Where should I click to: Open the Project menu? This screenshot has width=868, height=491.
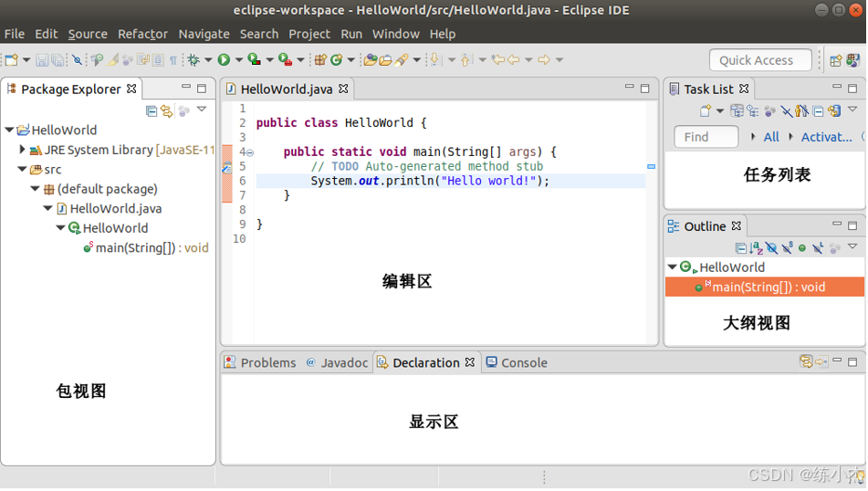309,35
